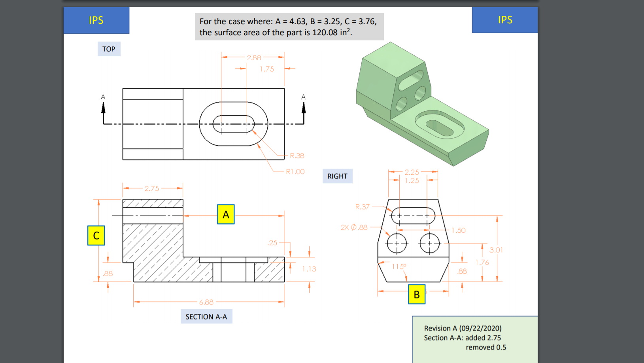The width and height of the screenshot is (644, 363).
Task: Click the right blue IPS unit badge
Action: (x=505, y=20)
